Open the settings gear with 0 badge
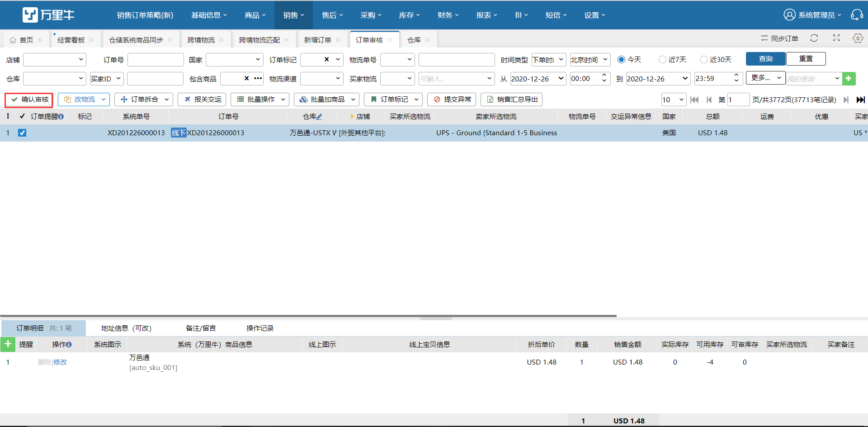 click(858, 38)
